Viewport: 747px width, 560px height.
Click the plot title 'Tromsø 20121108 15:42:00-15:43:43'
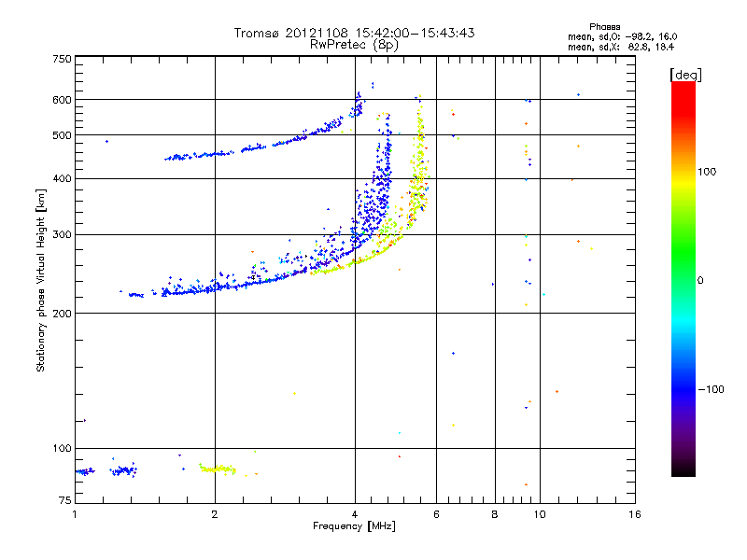pyautogui.click(x=354, y=33)
